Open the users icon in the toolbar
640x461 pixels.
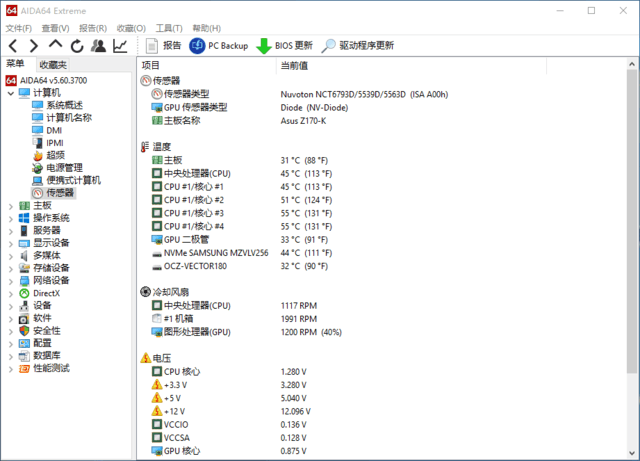coord(98,46)
